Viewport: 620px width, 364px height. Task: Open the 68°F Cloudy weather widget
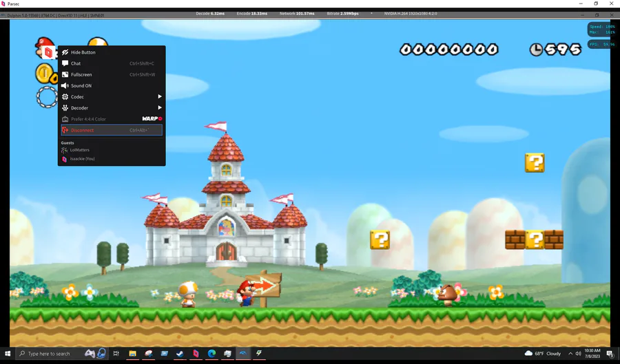543,354
